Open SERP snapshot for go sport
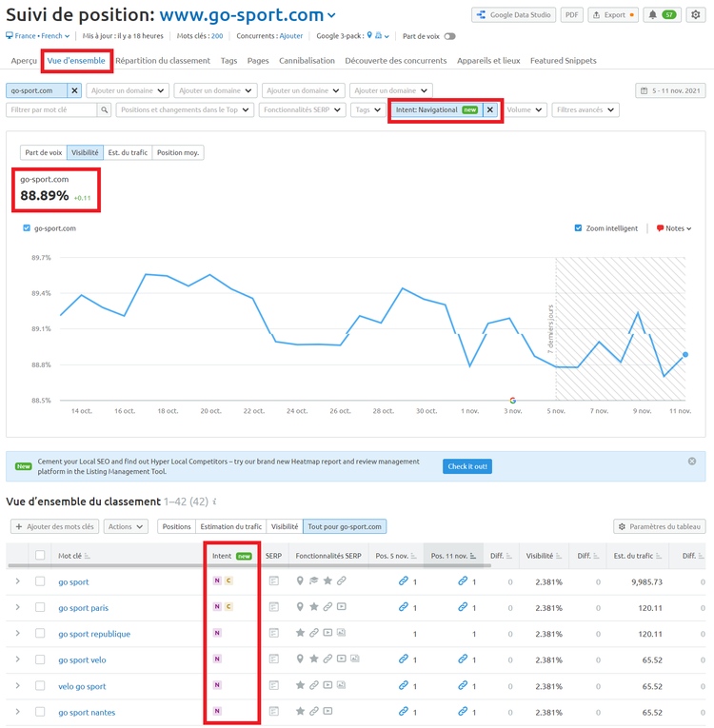Screen dimensions: 714x728 click(x=274, y=580)
